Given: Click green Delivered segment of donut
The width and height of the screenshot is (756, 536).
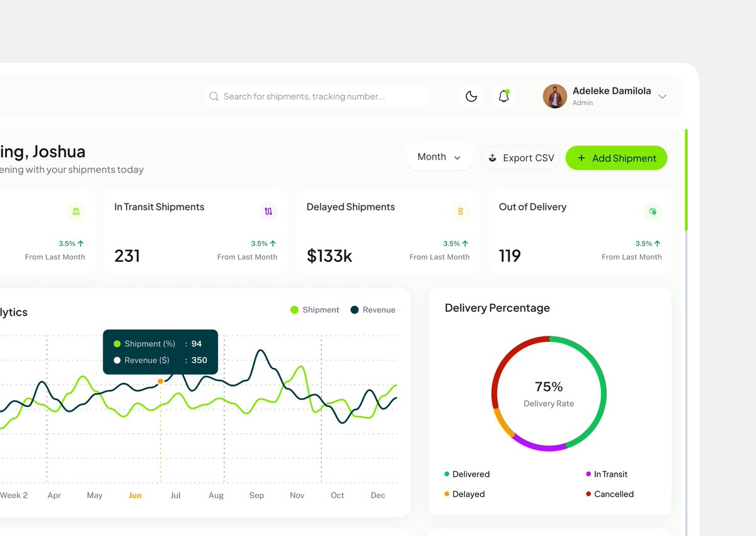Looking at the screenshot, I should (603, 394).
